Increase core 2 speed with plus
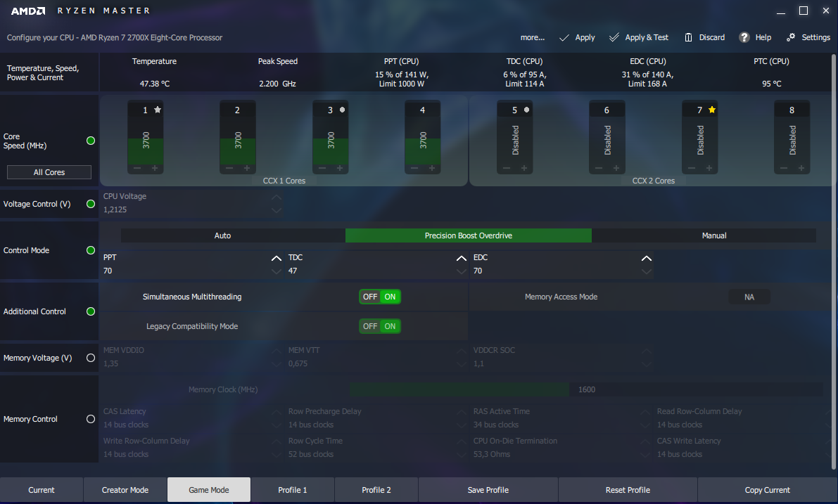This screenshot has height=504, width=838. pos(247,168)
